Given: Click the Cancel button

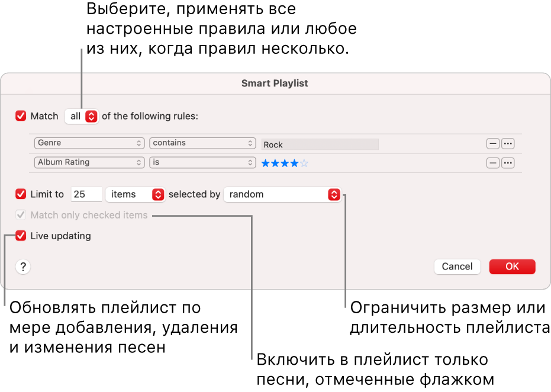Looking at the screenshot, I should (457, 266).
